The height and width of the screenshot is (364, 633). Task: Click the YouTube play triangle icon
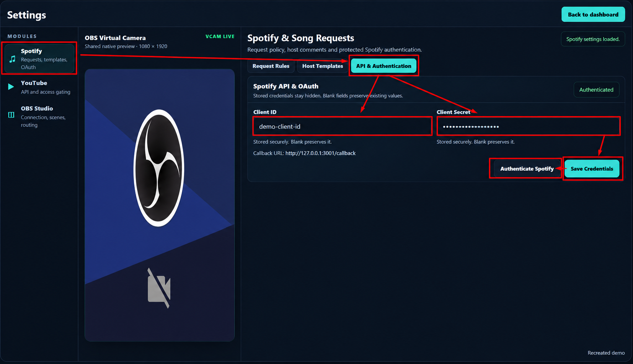coord(11,87)
